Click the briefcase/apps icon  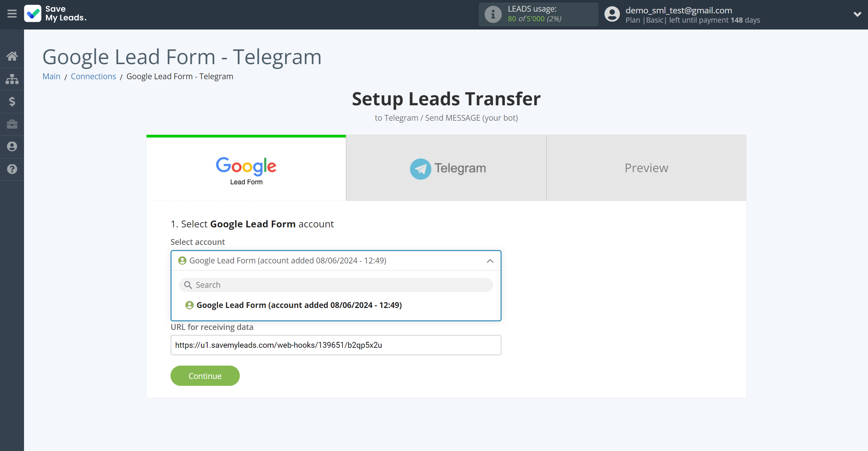[12, 124]
